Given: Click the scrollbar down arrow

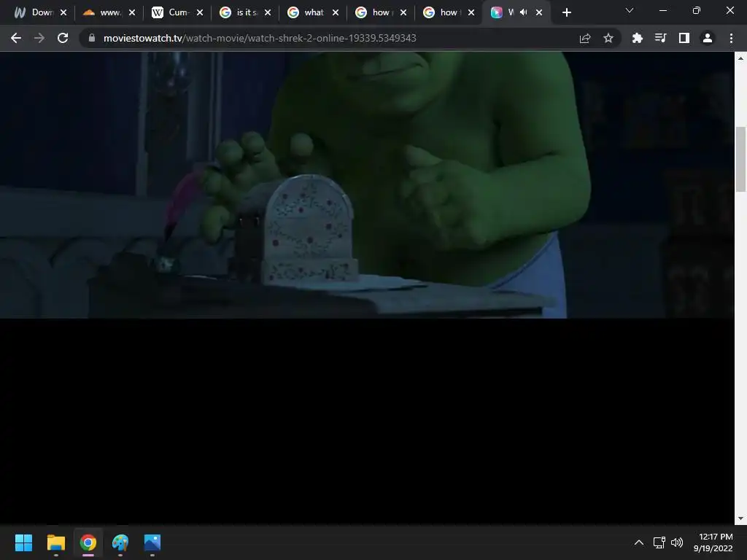Looking at the screenshot, I should pyautogui.click(x=740, y=518).
